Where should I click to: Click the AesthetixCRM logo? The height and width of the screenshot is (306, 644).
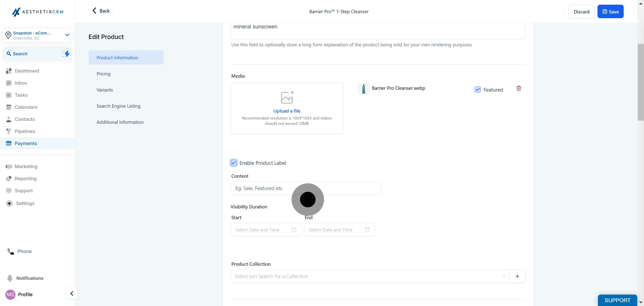[x=38, y=12]
